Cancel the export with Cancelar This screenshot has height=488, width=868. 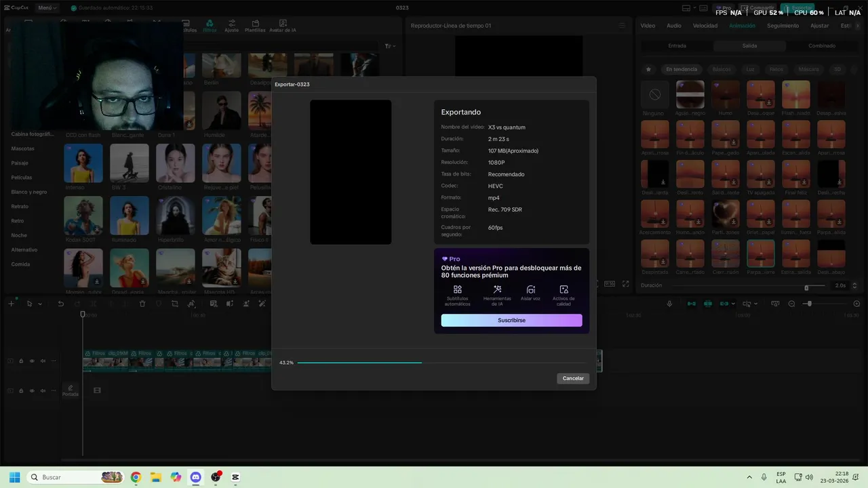pos(573,378)
